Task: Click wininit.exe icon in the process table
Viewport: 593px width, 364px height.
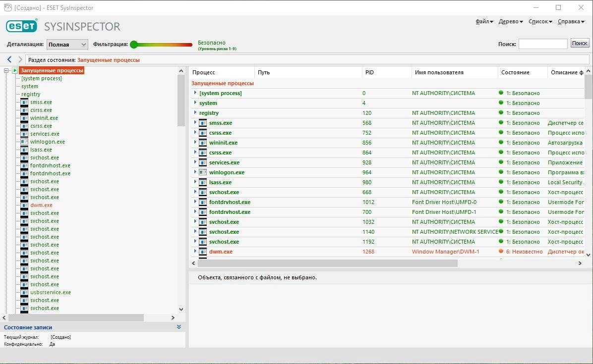Action: (x=203, y=143)
